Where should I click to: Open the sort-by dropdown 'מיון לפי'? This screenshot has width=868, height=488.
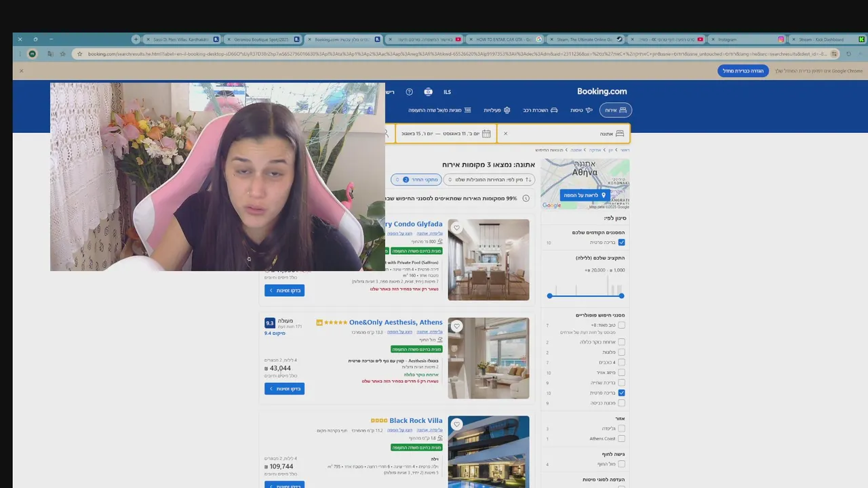click(489, 180)
